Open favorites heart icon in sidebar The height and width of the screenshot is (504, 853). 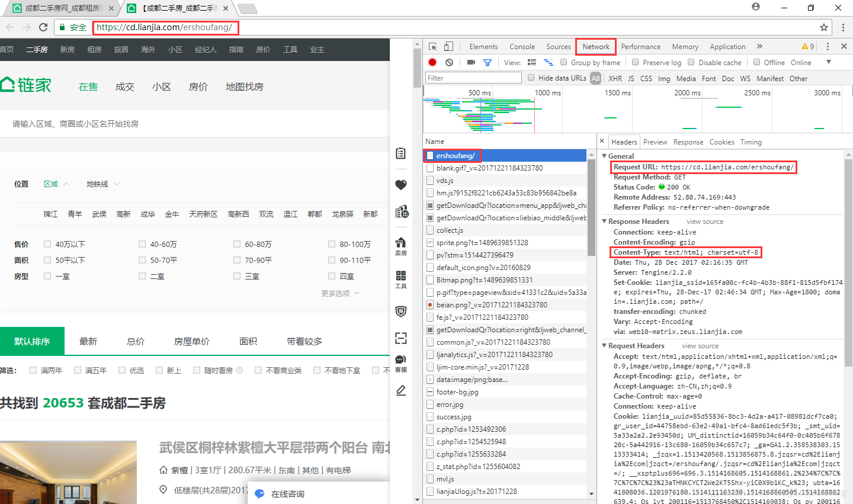click(x=401, y=185)
